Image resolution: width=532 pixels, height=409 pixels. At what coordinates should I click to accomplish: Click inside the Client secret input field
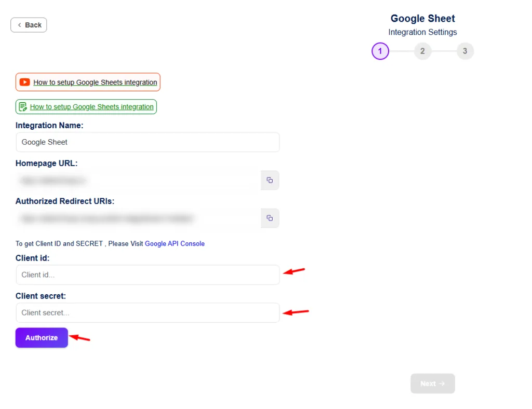pos(148,312)
